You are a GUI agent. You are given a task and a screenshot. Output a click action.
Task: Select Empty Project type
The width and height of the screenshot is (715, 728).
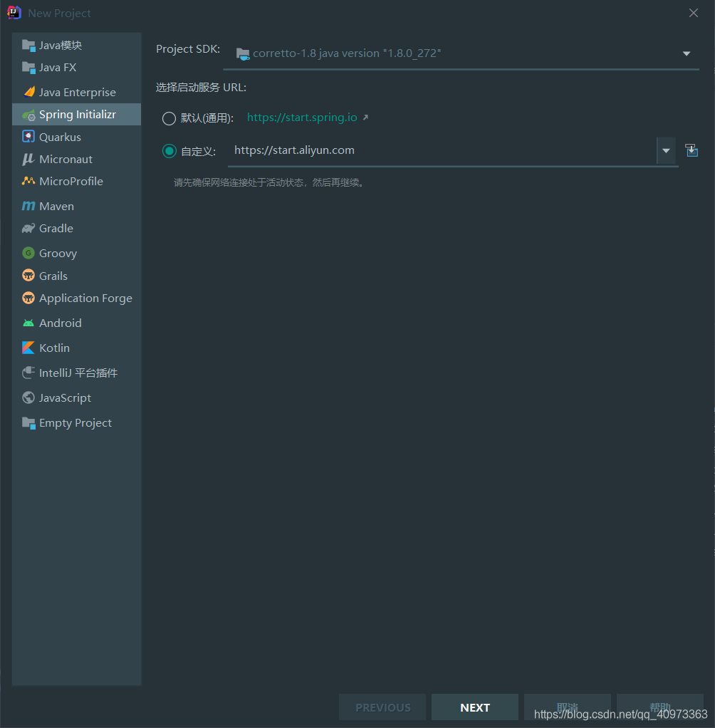(77, 423)
